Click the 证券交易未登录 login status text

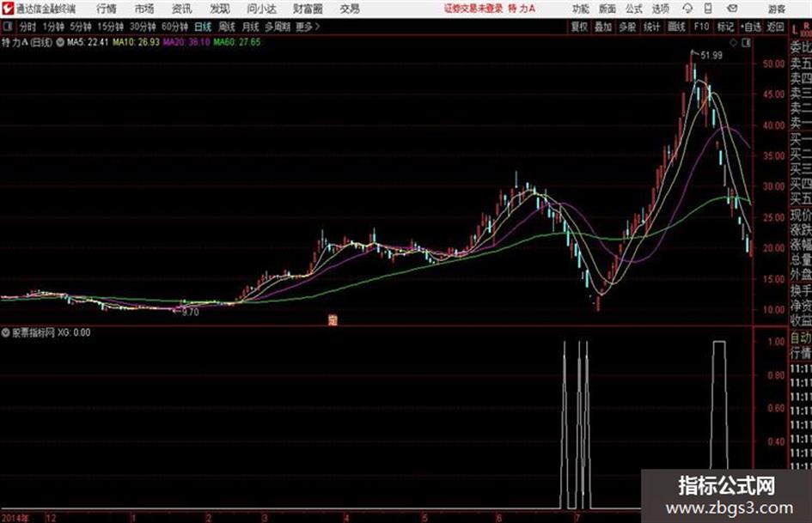coord(473,9)
